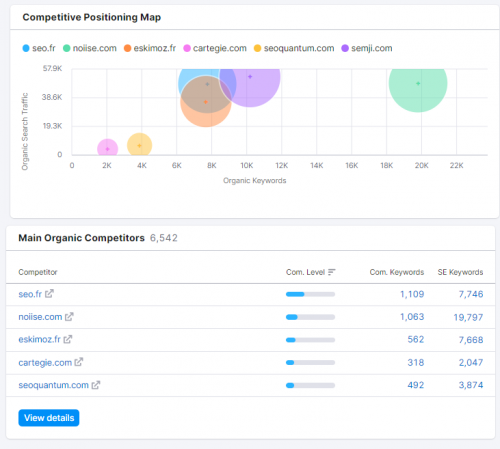The image size is (500, 449).
Task: Open the seoquantum.com competitor link
Action: 53,385
